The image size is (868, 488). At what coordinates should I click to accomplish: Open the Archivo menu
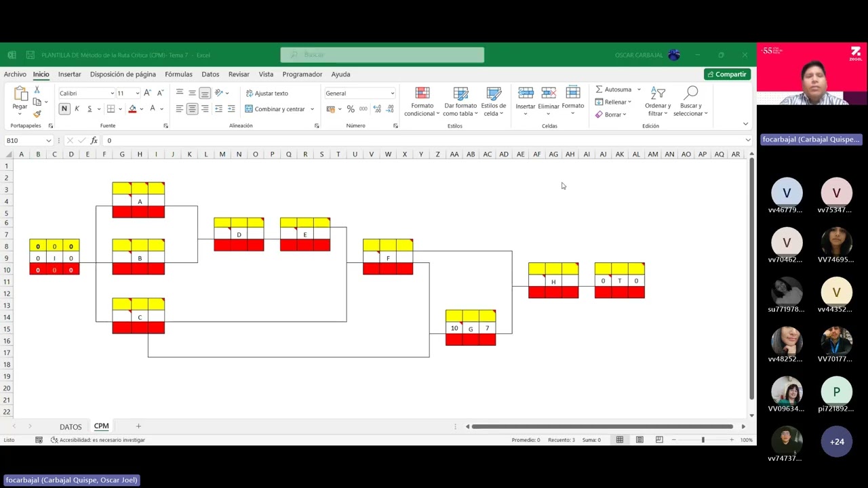(15, 75)
